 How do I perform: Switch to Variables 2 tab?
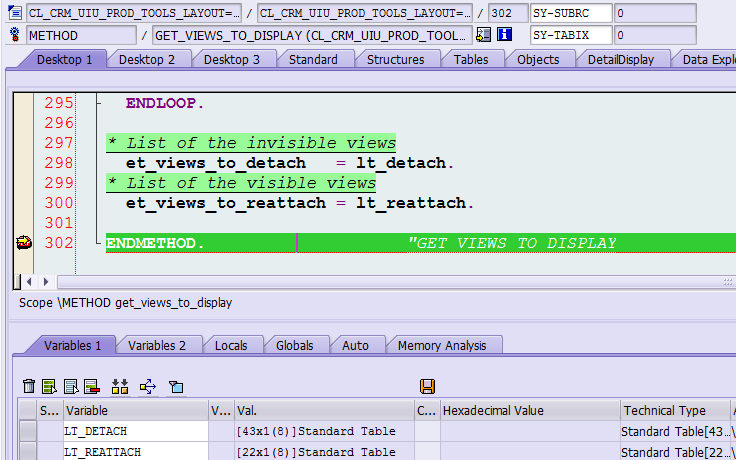pyautogui.click(x=157, y=345)
